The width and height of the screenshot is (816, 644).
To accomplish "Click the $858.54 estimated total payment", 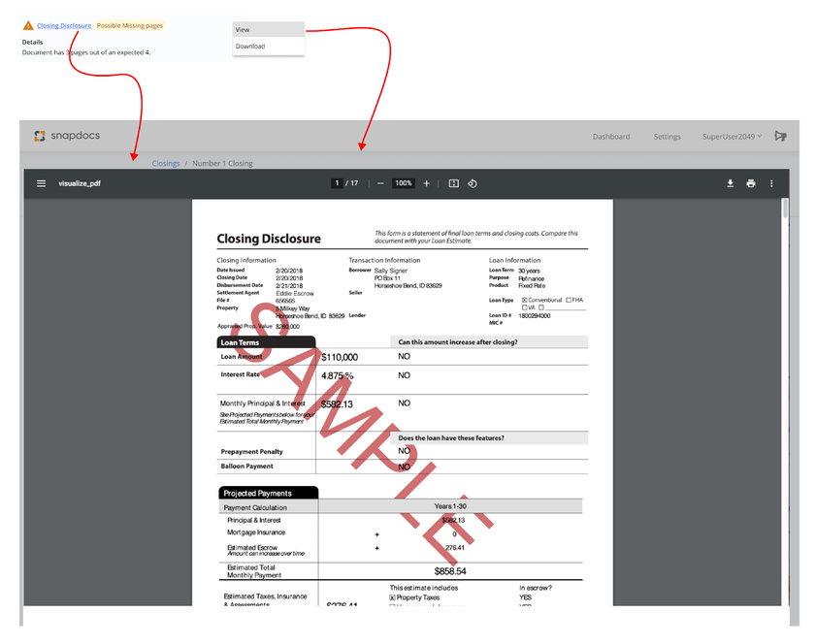I will coord(450,571).
